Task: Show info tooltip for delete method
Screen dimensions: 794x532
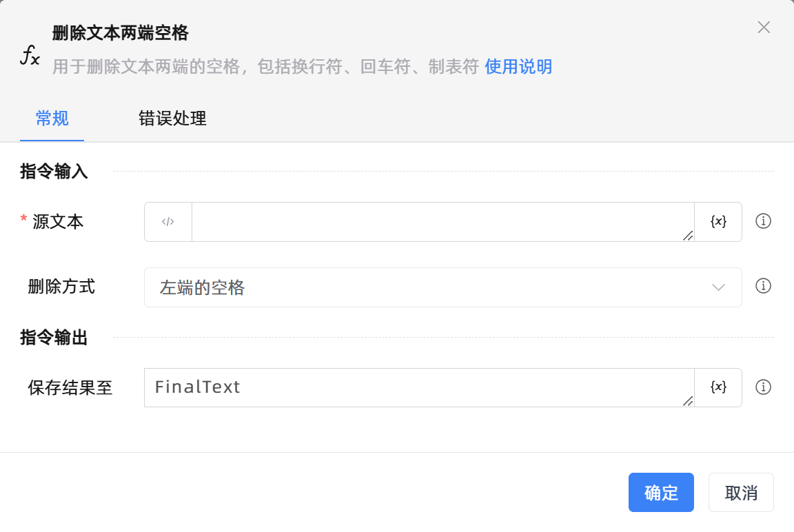Action: tap(763, 286)
